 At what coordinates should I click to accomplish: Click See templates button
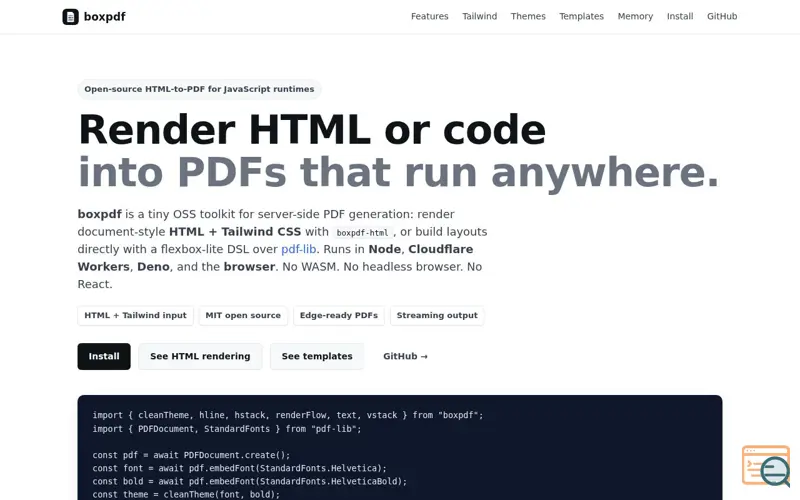tap(317, 356)
